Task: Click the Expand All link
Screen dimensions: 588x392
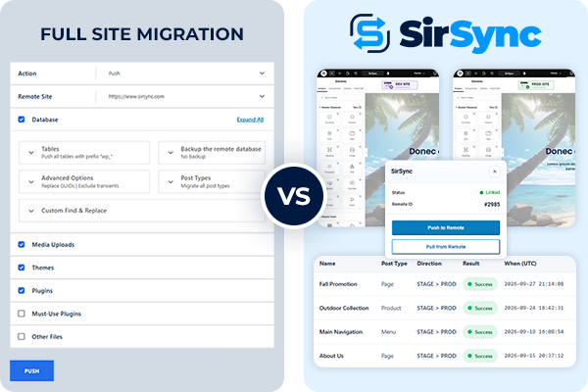Action: (x=250, y=120)
